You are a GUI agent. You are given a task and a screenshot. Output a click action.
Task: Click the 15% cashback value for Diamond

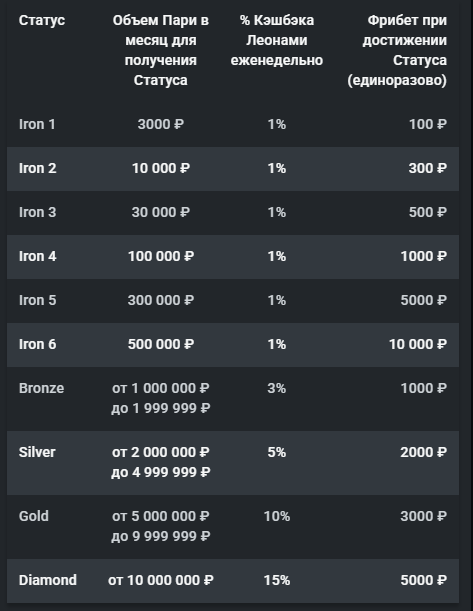pos(277,580)
